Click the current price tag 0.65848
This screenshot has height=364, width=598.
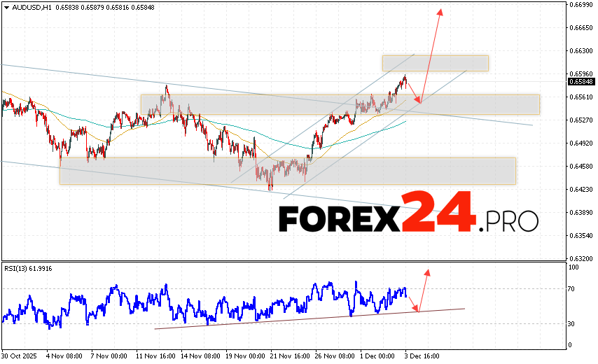coord(578,81)
